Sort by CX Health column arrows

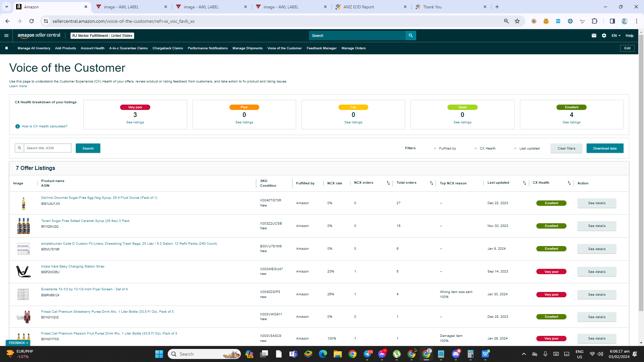coord(569,183)
